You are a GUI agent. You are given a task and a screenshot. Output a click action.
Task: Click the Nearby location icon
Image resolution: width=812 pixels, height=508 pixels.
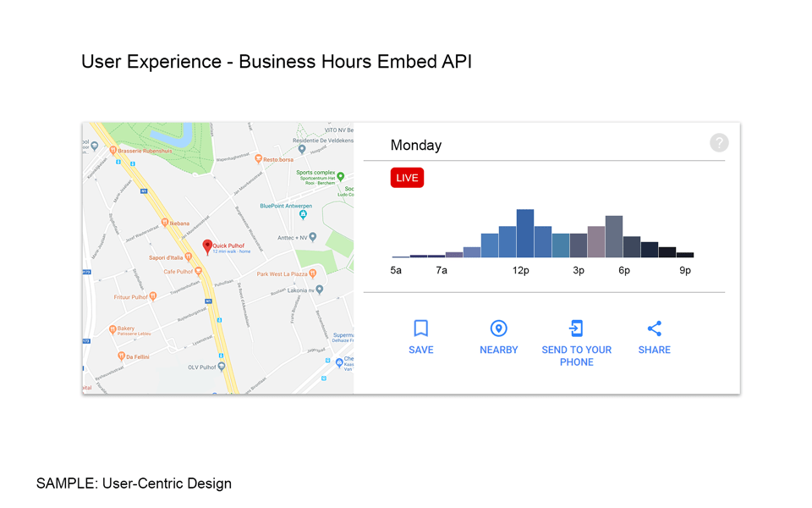[x=498, y=329]
